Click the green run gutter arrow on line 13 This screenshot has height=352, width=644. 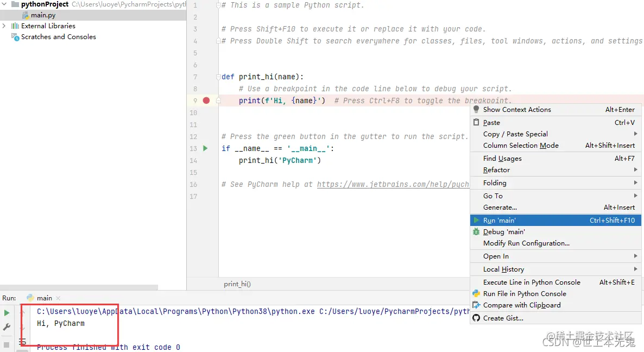(205, 148)
